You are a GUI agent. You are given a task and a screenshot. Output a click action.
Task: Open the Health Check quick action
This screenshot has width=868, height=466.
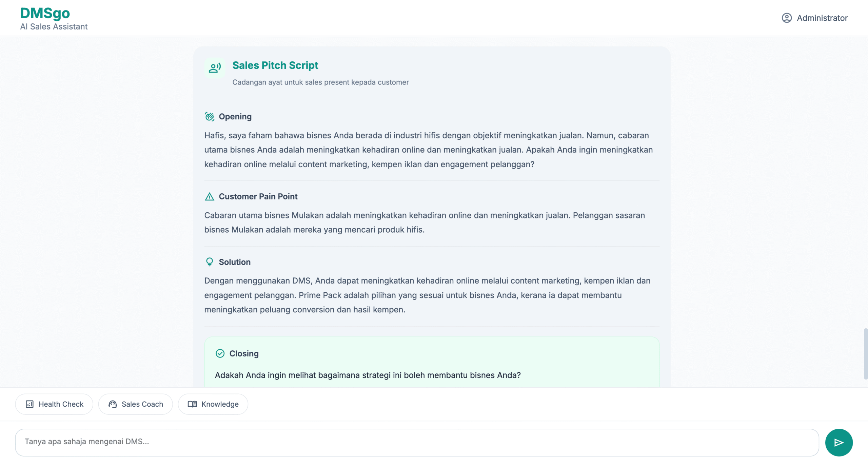pos(54,404)
